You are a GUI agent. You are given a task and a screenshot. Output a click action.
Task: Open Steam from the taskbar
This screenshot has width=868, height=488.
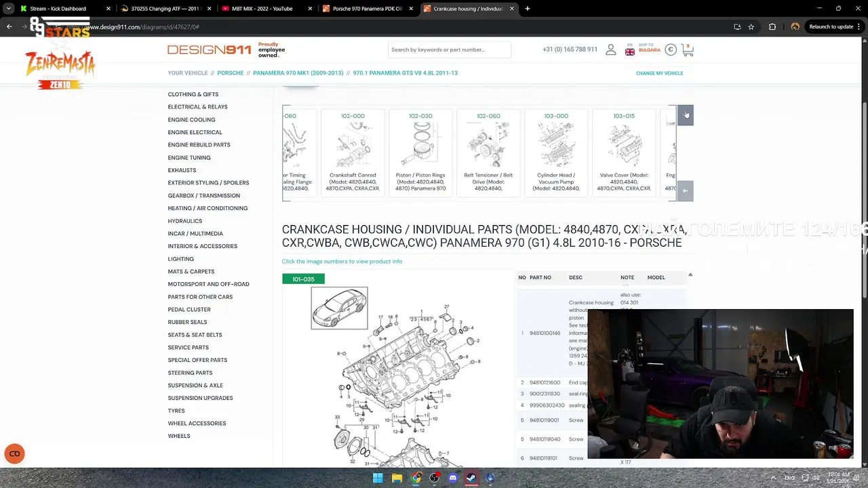pos(471,478)
